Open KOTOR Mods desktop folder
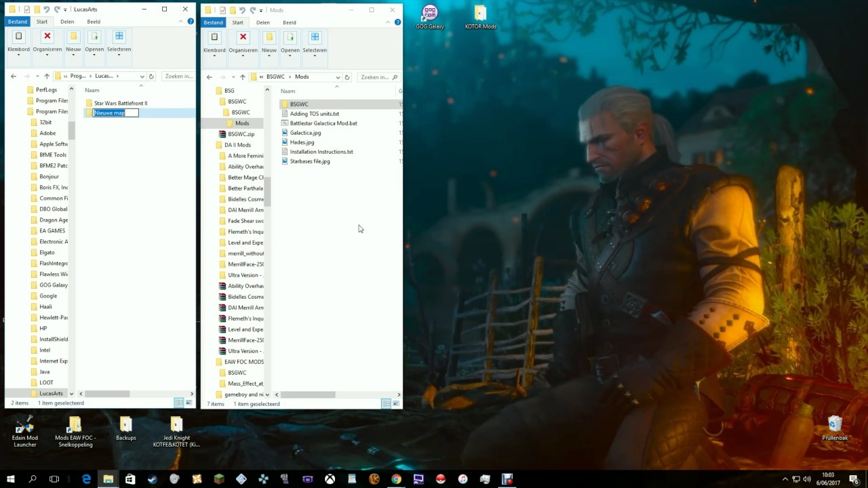The height and width of the screenshot is (488, 868). pos(480,18)
